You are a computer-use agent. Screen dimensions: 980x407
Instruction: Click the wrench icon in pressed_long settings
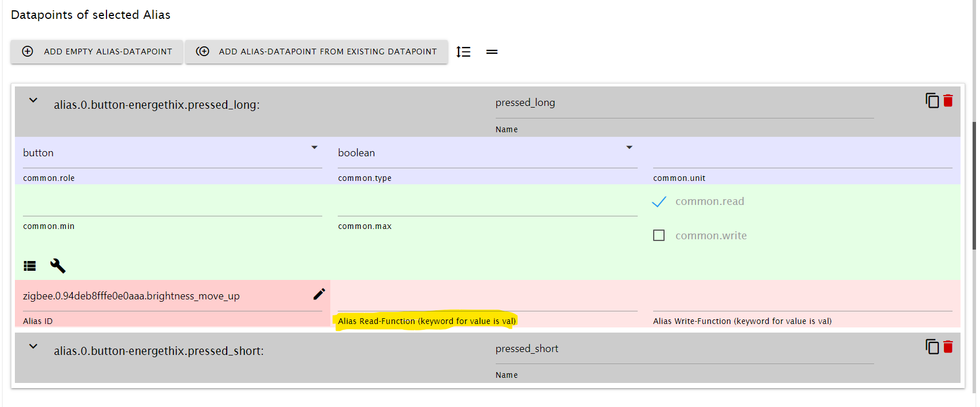58,266
